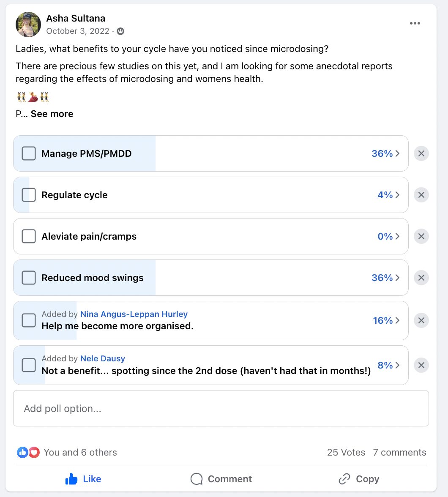This screenshot has width=448, height=497.
Task: Show voters for the 16% option
Action: click(x=386, y=320)
